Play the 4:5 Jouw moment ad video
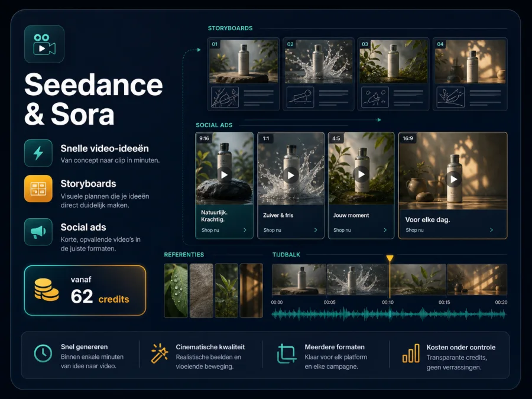The height and width of the screenshot is (399, 532). (361, 174)
